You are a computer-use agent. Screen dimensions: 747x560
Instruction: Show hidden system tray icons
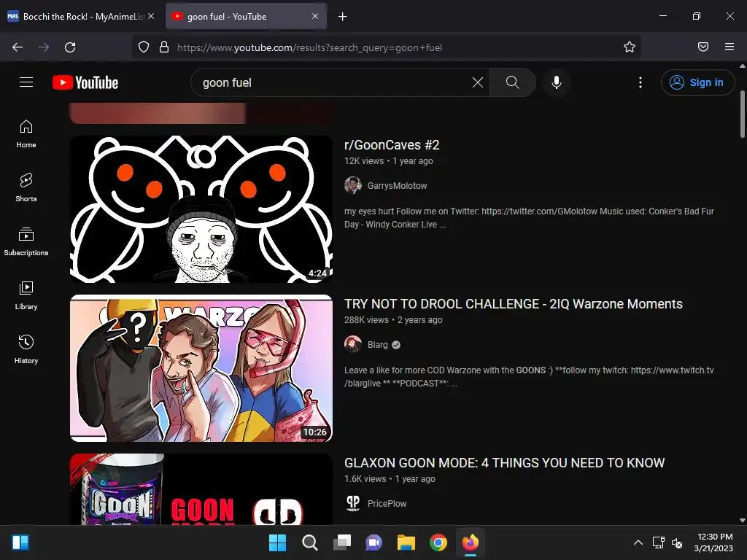638,542
